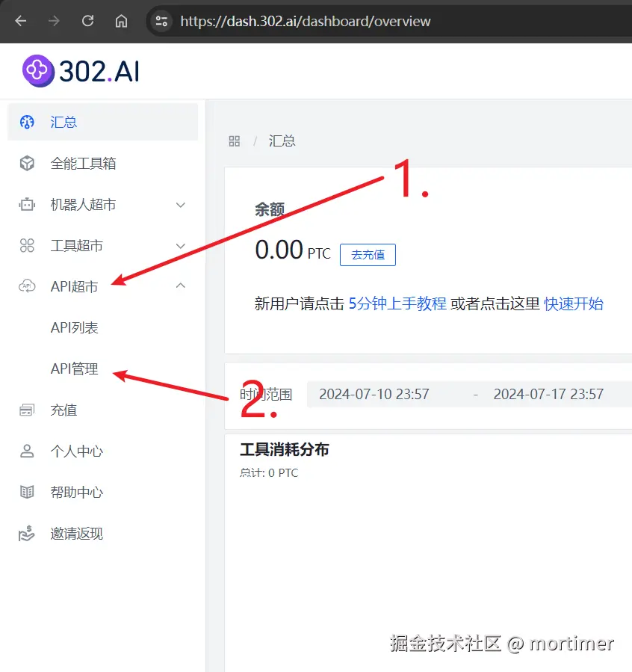
Task: Click the 帮助中心 book icon
Action: click(27, 492)
